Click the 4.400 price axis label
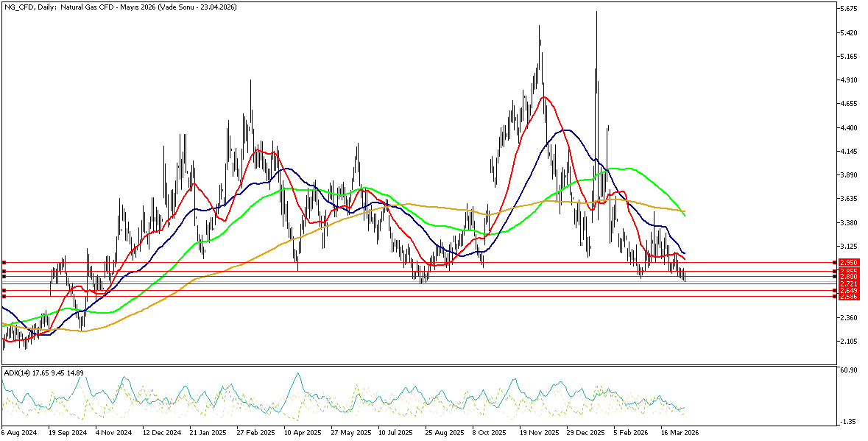The image size is (868, 441). point(848,128)
